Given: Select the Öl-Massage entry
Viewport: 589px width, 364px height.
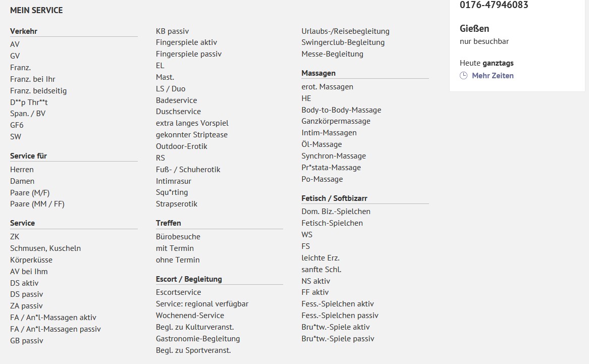Looking at the screenshot, I should pos(322,144).
